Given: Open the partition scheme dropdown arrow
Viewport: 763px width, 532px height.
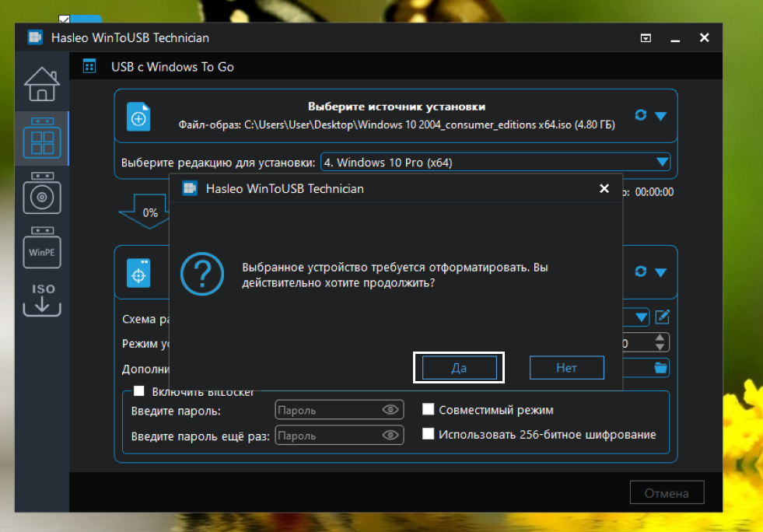Looking at the screenshot, I should (x=642, y=318).
